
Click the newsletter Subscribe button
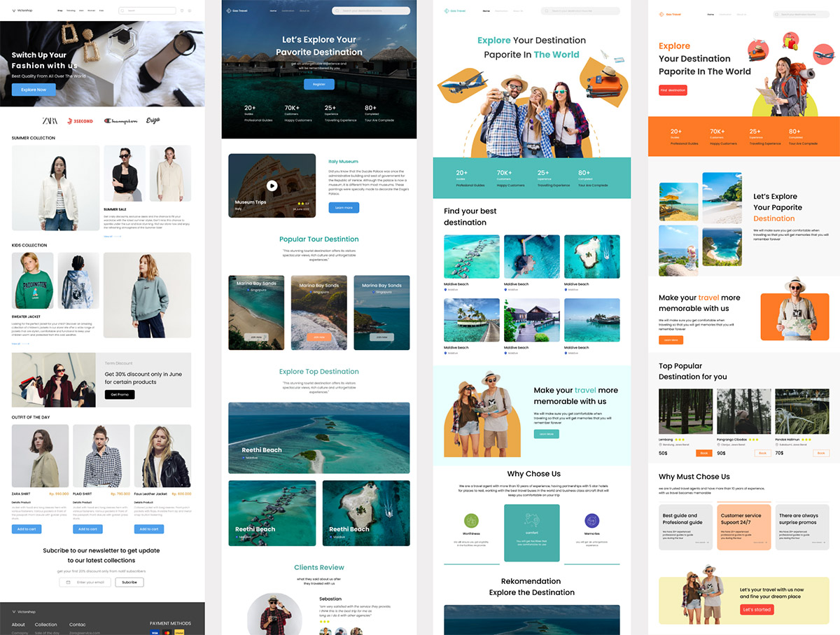129,582
